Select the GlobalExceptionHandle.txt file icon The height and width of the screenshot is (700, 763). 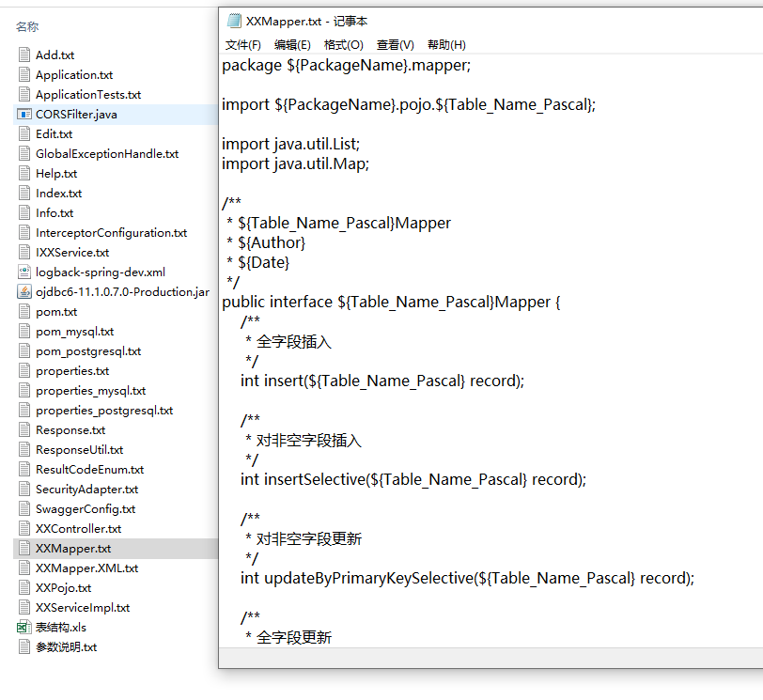coord(24,153)
